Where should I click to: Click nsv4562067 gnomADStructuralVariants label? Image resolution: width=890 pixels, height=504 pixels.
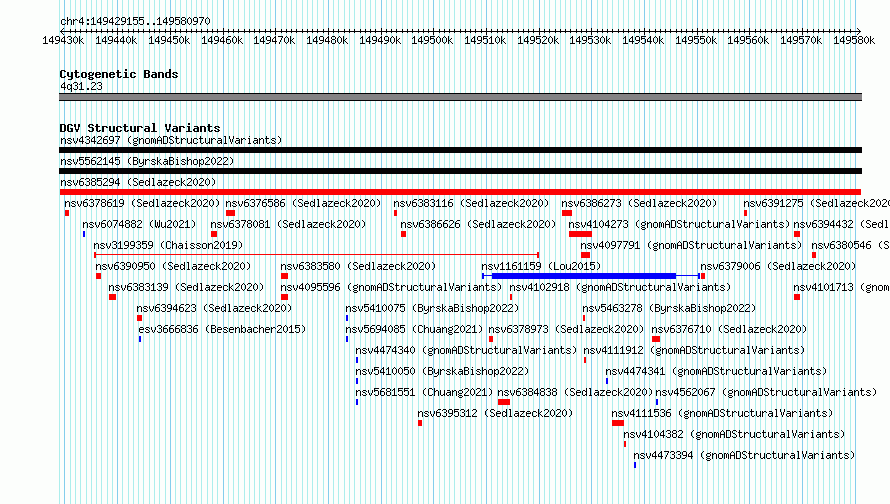pos(766,392)
